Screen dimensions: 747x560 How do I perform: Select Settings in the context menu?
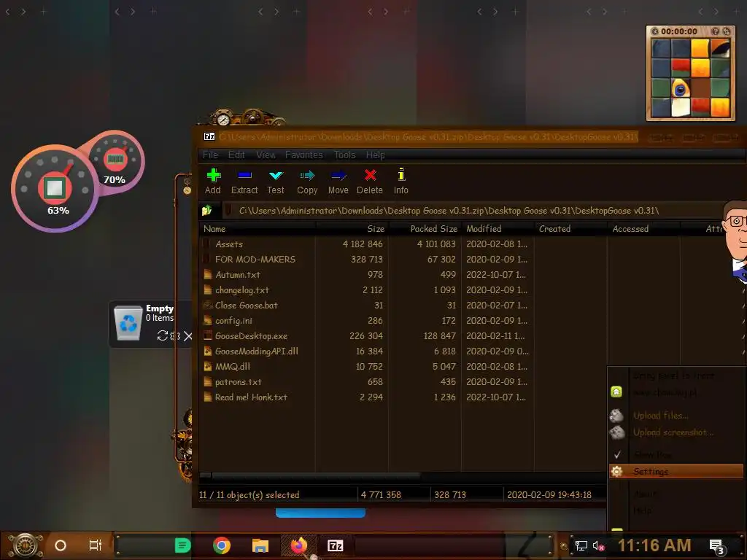click(x=676, y=472)
